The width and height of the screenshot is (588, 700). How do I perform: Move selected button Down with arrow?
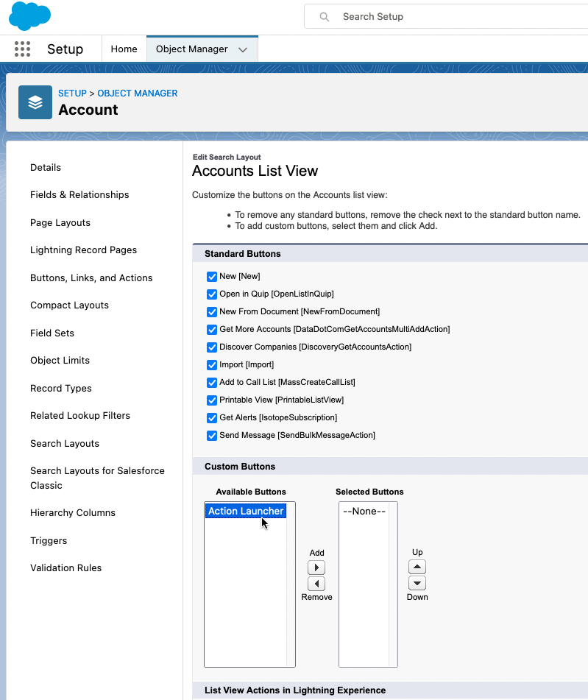click(417, 583)
